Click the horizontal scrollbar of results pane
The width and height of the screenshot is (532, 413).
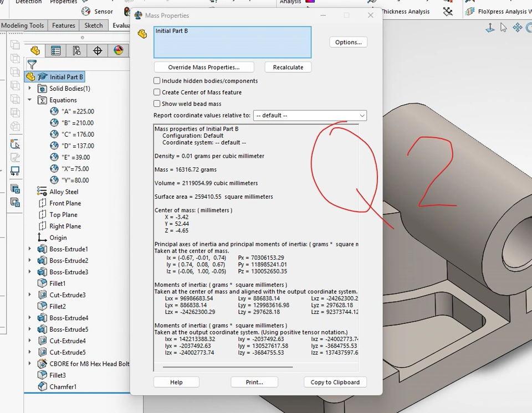[x=228, y=367]
